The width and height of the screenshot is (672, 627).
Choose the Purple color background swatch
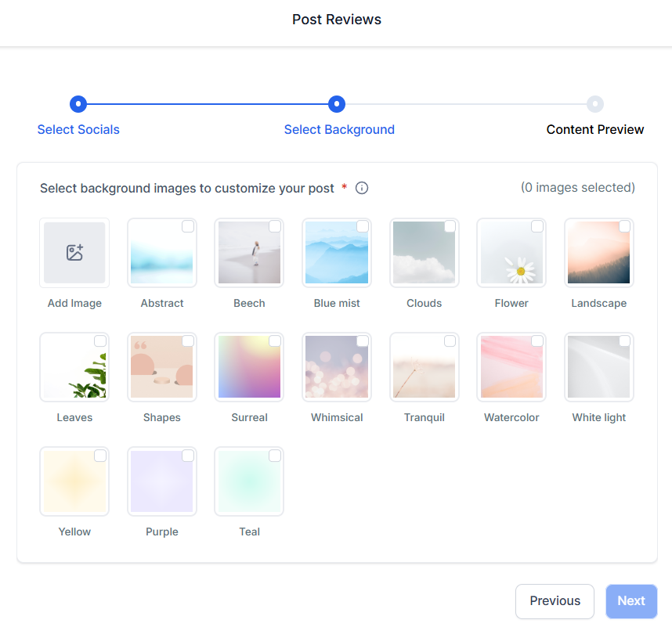coord(162,481)
